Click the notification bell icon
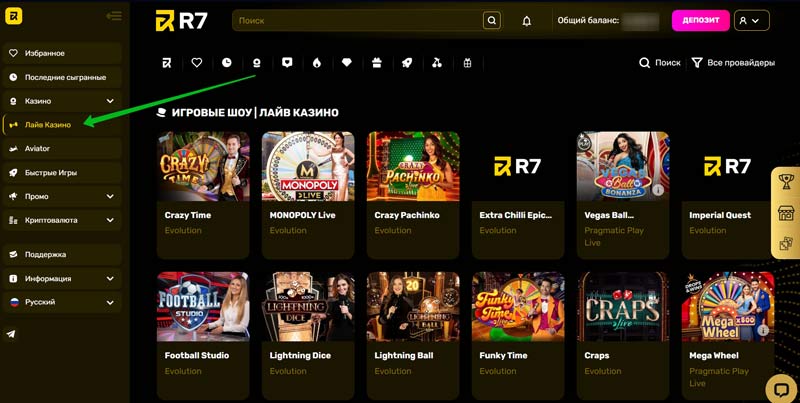The width and height of the screenshot is (800, 403). pyautogui.click(x=527, y=21)
